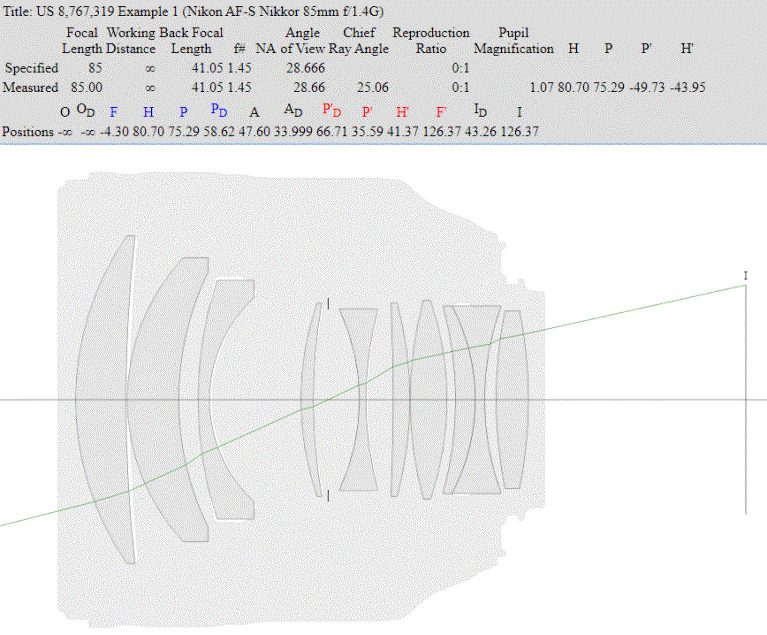Screen dimensions: 767x635
Task: Click the ID label in Positions header
Action: coord(480,111)
